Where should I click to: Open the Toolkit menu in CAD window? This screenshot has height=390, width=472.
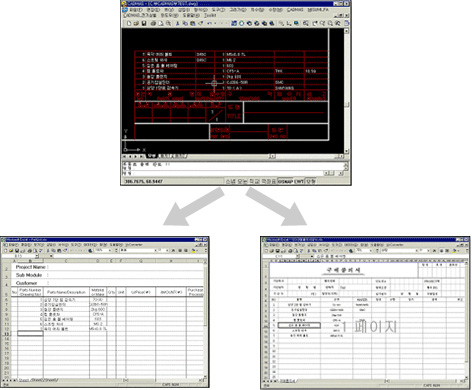click(x=210, y=15)
